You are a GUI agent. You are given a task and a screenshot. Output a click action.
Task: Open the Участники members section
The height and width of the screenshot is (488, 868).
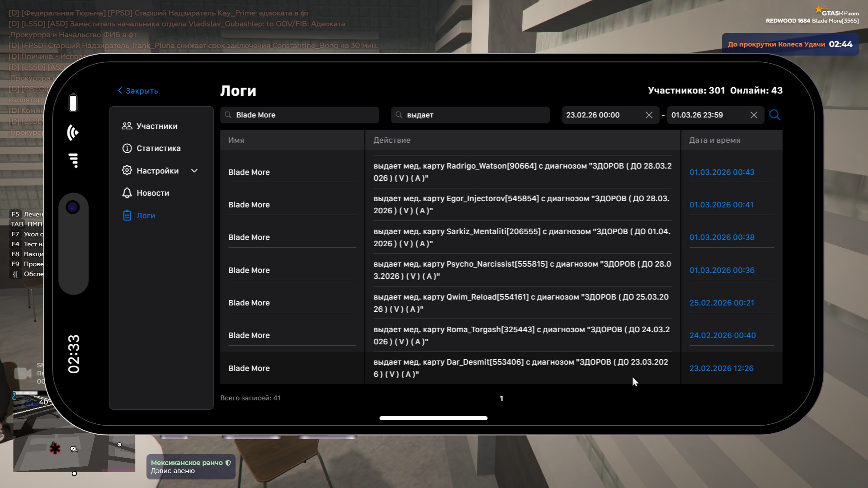(x=156, y=126)
